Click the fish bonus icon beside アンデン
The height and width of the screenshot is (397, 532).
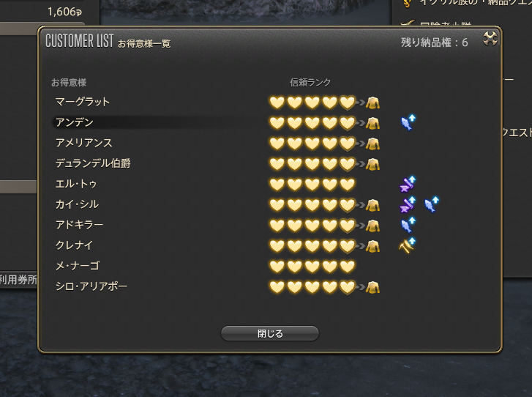tap(408, 122)
